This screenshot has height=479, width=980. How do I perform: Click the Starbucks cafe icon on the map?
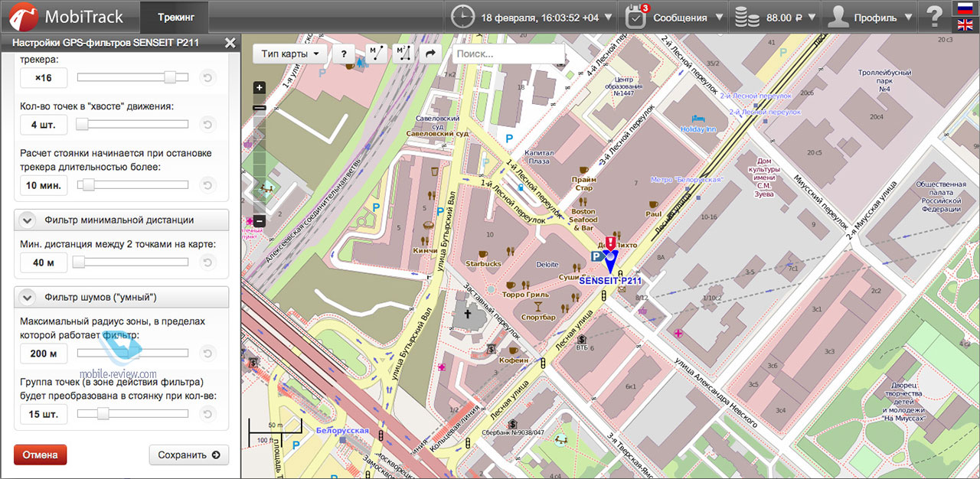[483, 253]
